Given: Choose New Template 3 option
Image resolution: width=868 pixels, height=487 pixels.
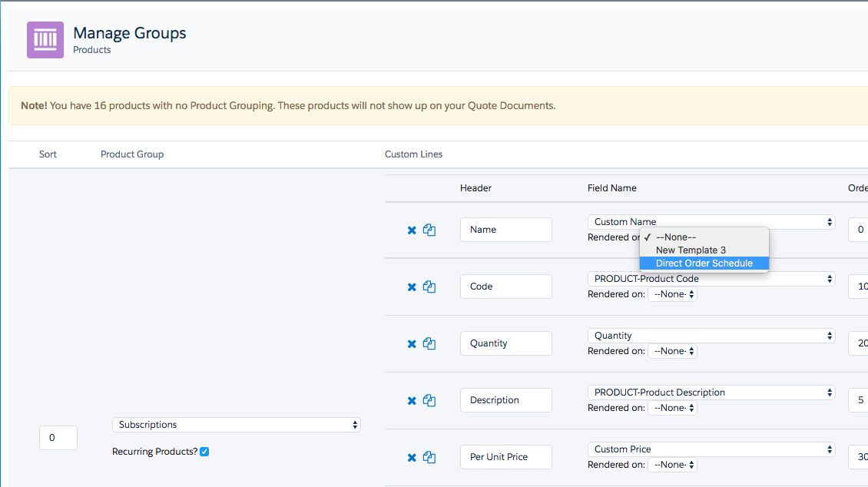Looking at the screenshot, I should click(x=704, y=250).
